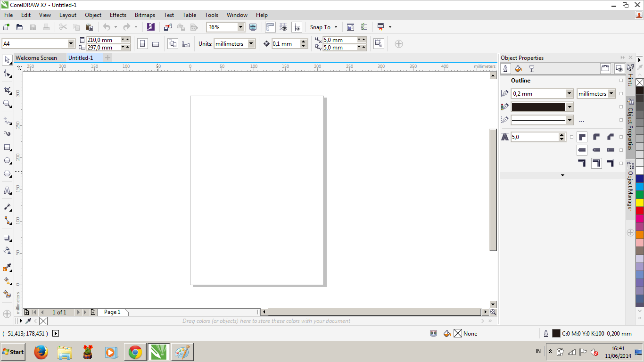Viewport: 644px width, 362px height.
Task: Expand the Snap To dropdown
Action: tap(335, 27)
